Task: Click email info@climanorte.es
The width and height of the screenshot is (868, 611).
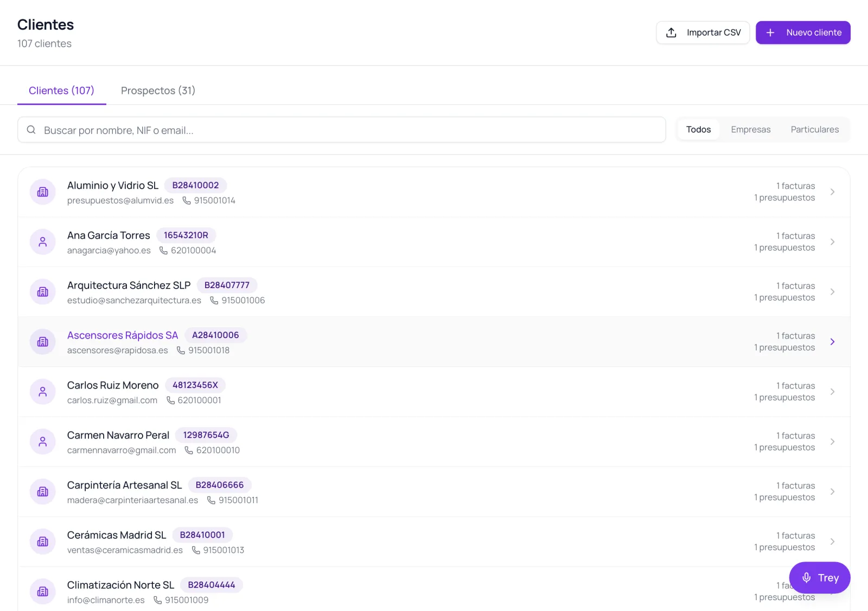Action: pos(106,600)
